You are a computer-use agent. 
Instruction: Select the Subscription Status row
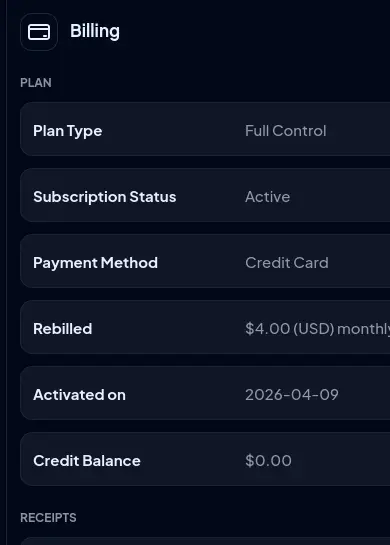205,195
